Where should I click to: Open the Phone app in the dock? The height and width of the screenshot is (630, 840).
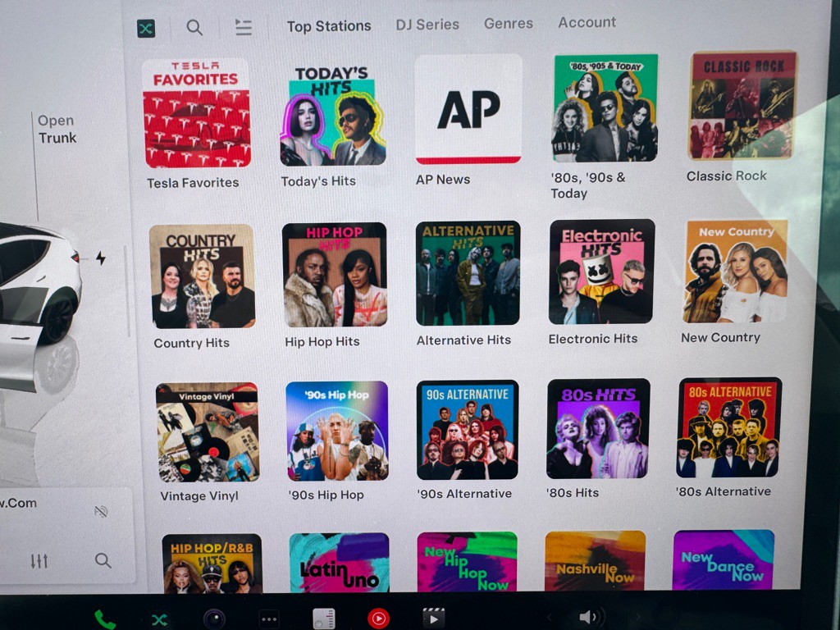[104, 620]
